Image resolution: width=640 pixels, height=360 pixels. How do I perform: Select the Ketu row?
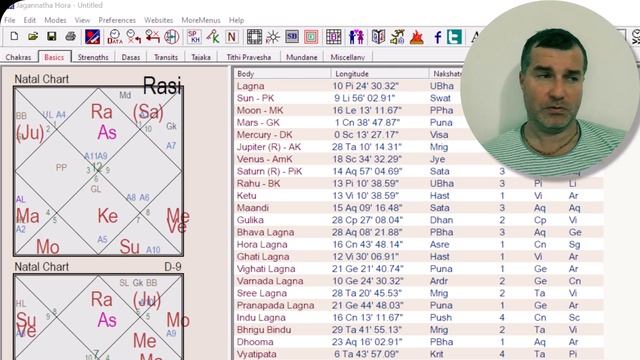tap(419, 196)
